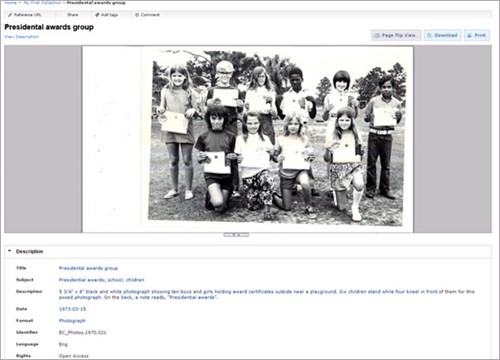This screenshot has width=500, height=360.
Task: Follow the children subject link
Action: 135,280
